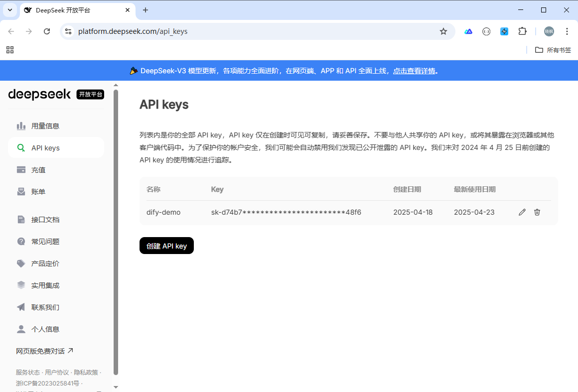
Task: Bookmark this page with the star icon
Action: click(x=443, y=31)
